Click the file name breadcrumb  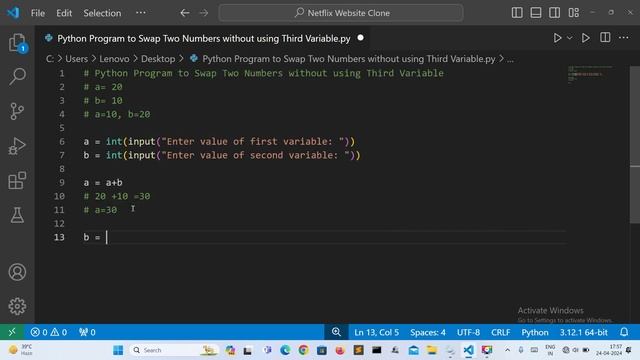[349, 59]
